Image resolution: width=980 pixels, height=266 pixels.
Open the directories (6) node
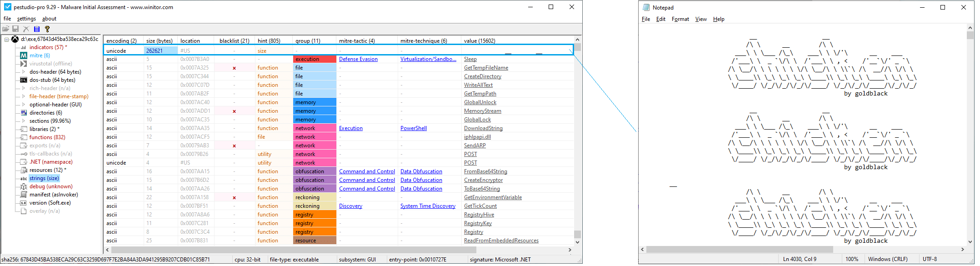[45, 113]
